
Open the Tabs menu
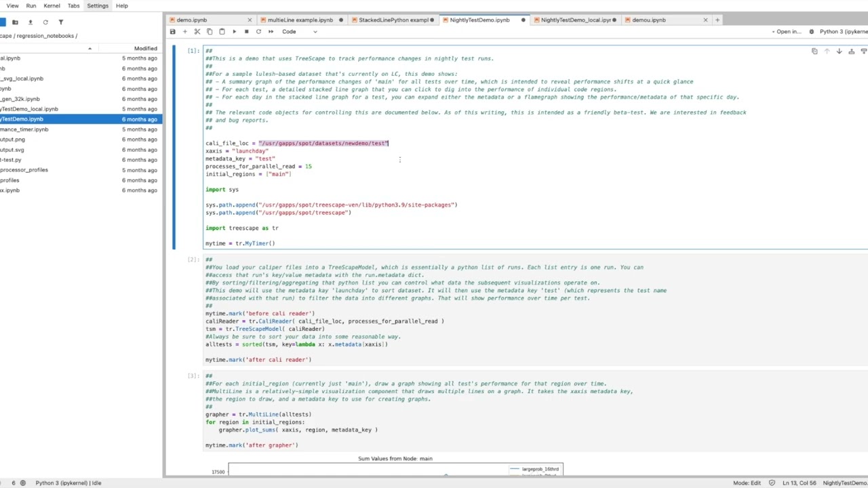tap(73, 5)
